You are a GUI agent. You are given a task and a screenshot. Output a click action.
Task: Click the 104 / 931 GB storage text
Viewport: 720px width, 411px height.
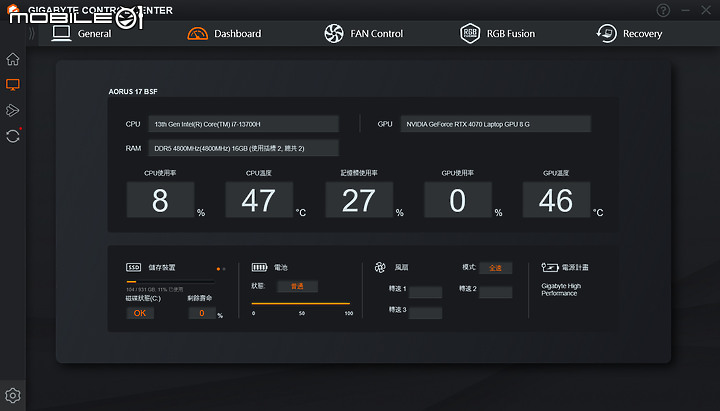[154, 290]
